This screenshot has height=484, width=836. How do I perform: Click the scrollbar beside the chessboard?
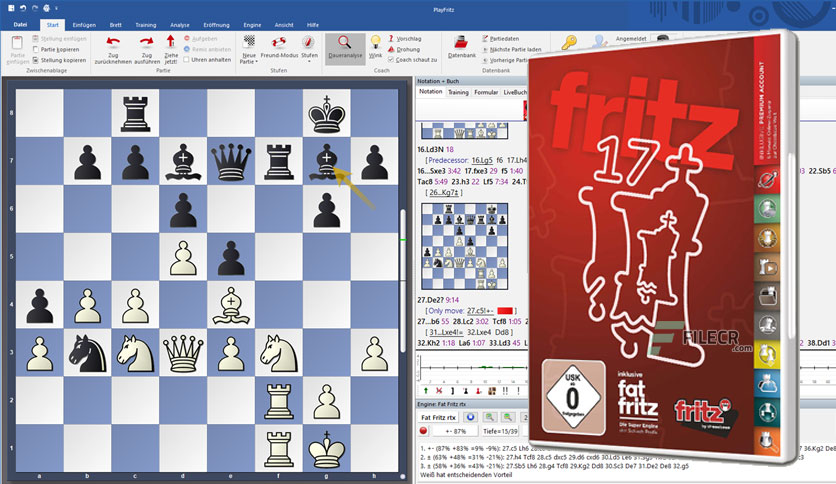tap(404, 280)
